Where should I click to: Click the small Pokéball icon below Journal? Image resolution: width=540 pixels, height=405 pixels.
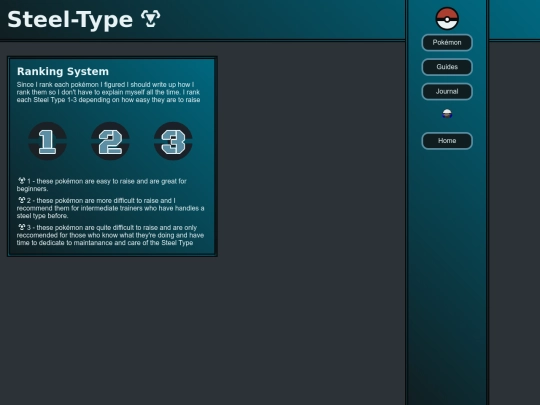[447, 114]
